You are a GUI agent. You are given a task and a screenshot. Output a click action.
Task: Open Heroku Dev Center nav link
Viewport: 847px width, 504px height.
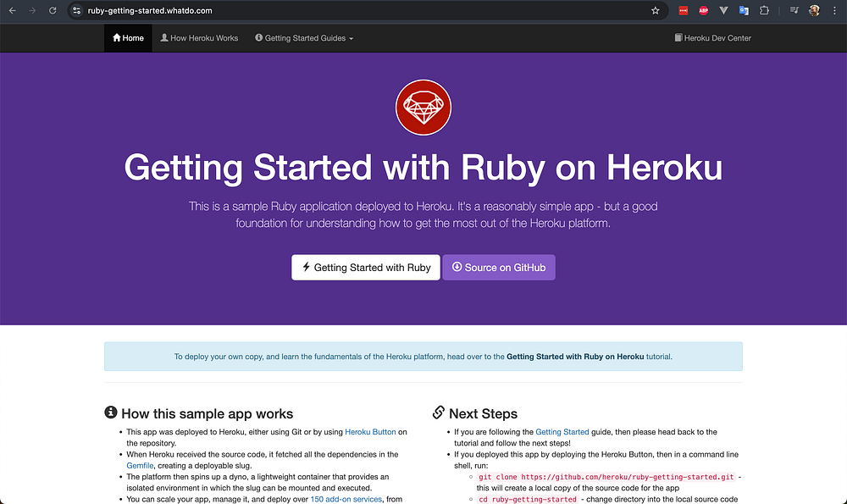713,38
